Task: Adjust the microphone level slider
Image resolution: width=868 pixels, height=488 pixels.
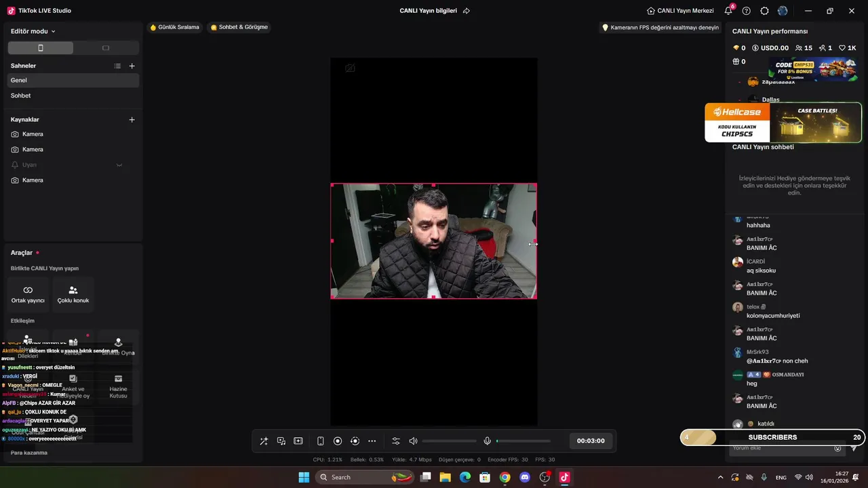Action: (x=524, y=441)
